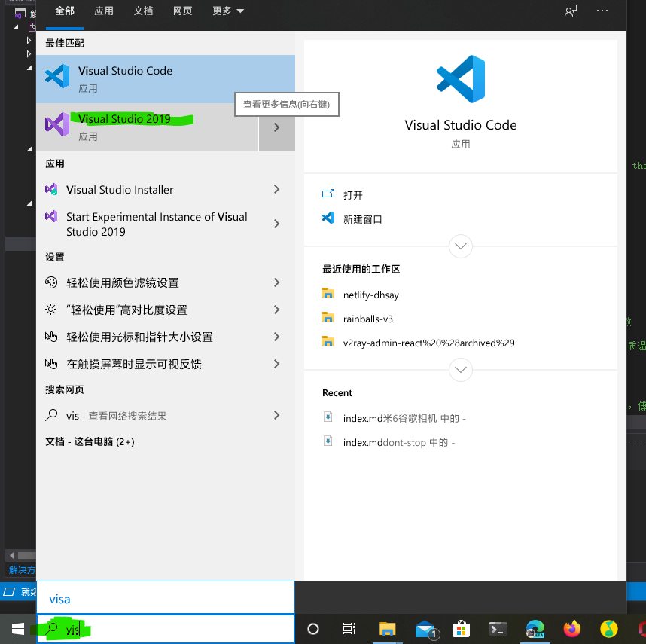Focus the taskbar search box containing vis

166,629
